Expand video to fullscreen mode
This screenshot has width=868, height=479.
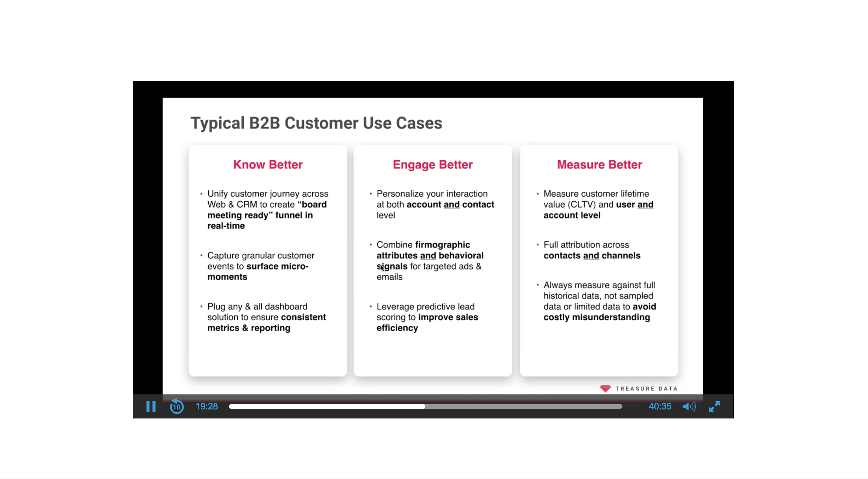(x=716, y=406)
